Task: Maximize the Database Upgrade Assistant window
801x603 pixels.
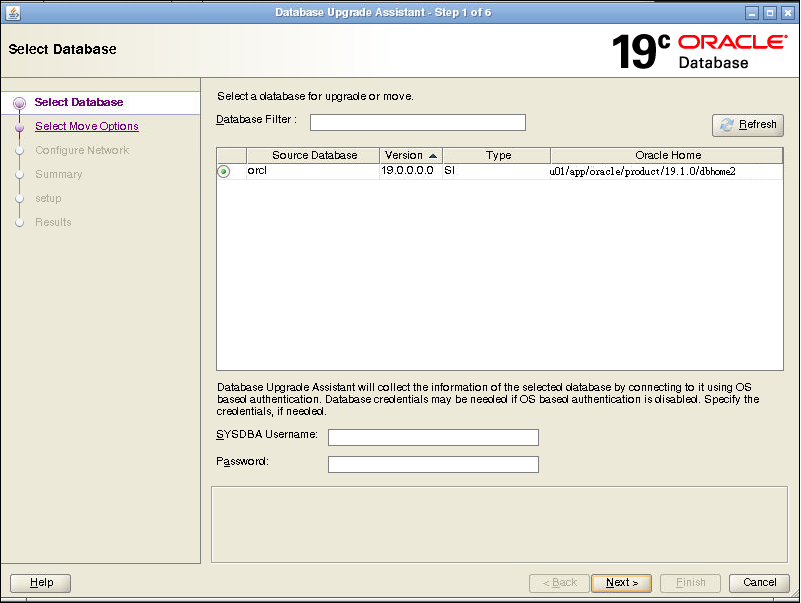Action: [x=769, y=12]
